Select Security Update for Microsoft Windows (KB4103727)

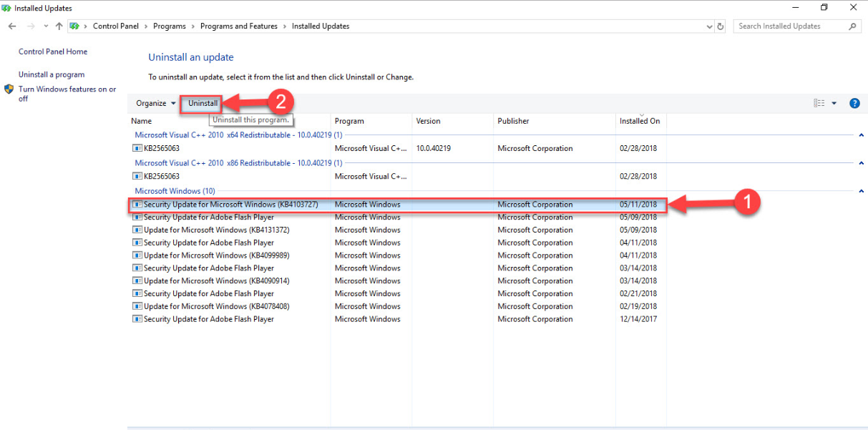[398, 205]
